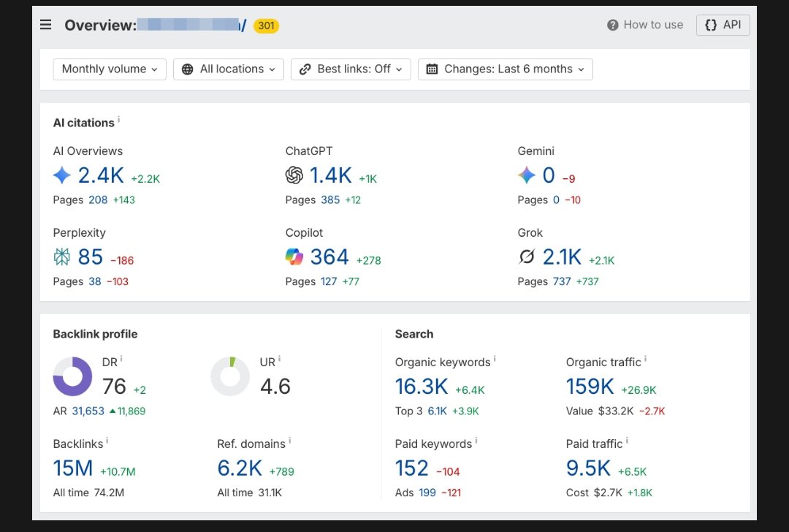Image resolution: width=789 pixels, height=532 pixels.
Task: Open the Backlinks 15M value
Action: coord(73,468)
